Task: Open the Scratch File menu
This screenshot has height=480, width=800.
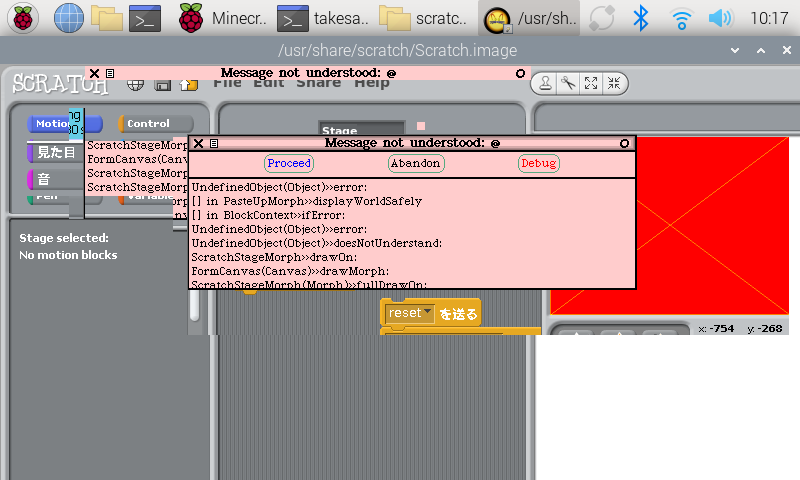Action: point(227,84)
